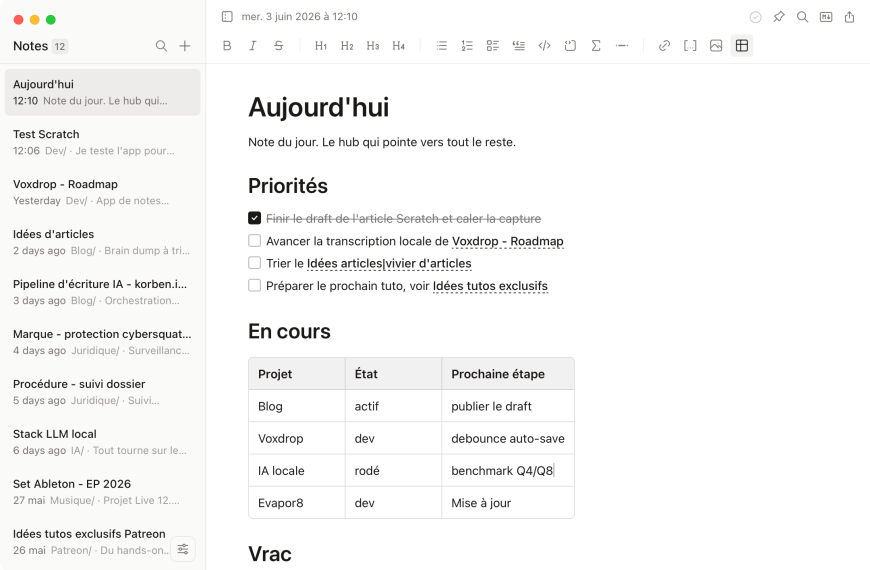Apply italic formatting

click(252, 46)
